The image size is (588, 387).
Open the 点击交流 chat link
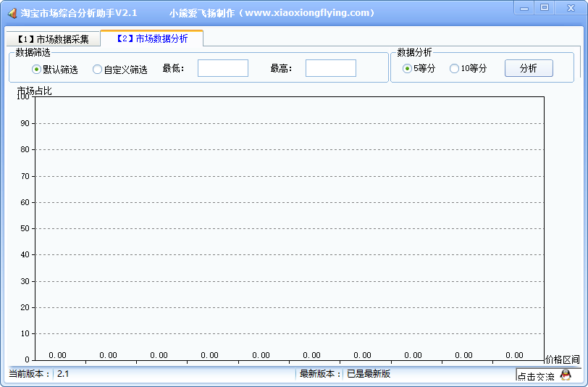point(536,376)
